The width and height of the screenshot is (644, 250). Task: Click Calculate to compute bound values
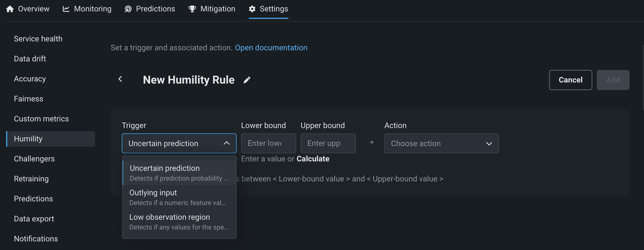tap(313, 159)
